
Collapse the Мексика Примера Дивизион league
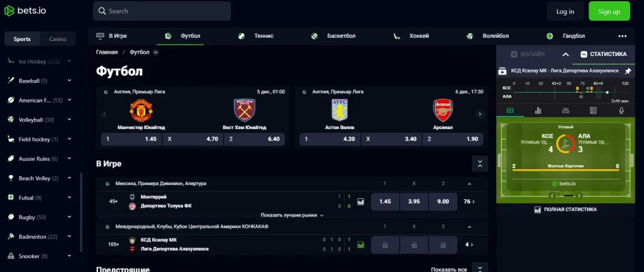(469, 184)
